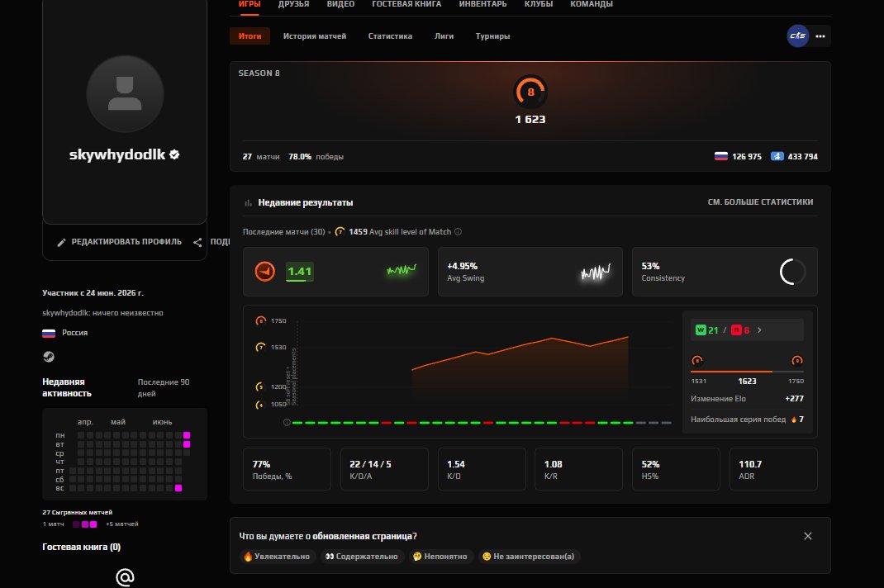Expand the wins 21 / losses 6 chevron
Screen dimensions: 884x588
point(760,330)
